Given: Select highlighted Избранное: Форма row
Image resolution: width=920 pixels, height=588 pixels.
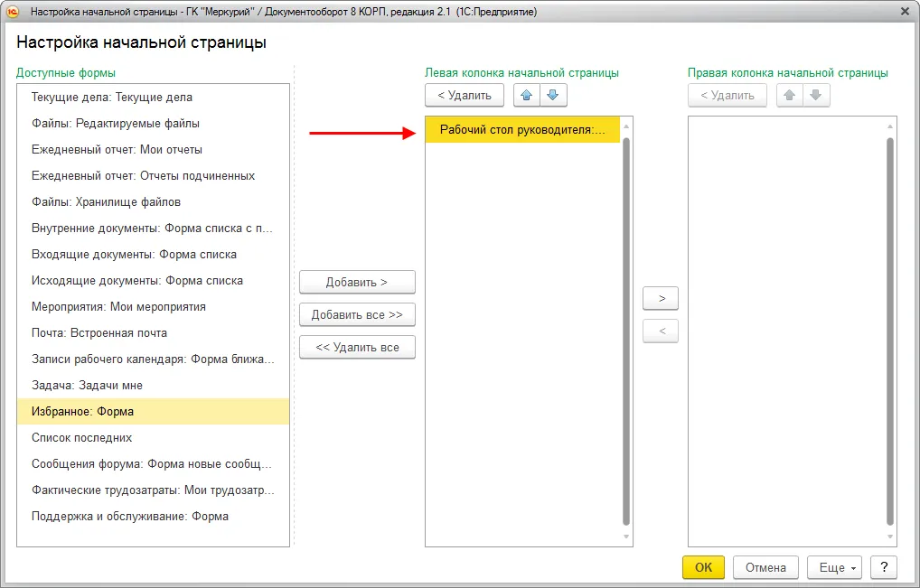Looking at the screenshot, I should [x=153, y=412].
